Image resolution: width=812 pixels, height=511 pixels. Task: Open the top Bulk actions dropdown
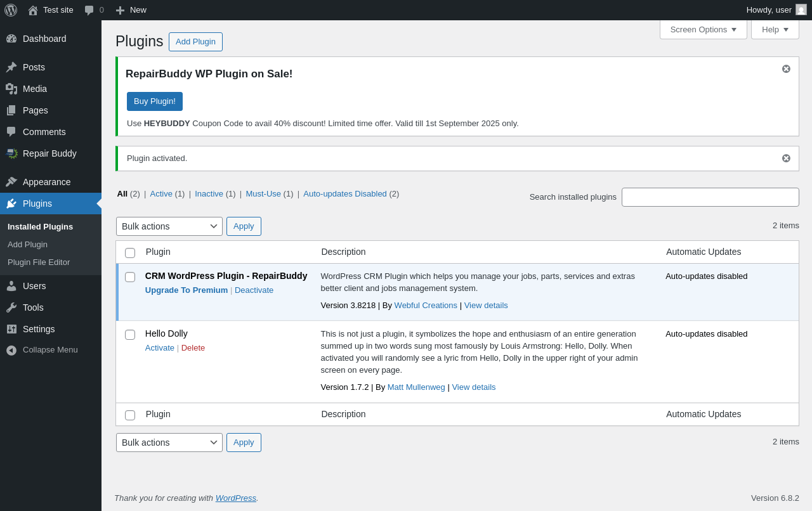169,226
